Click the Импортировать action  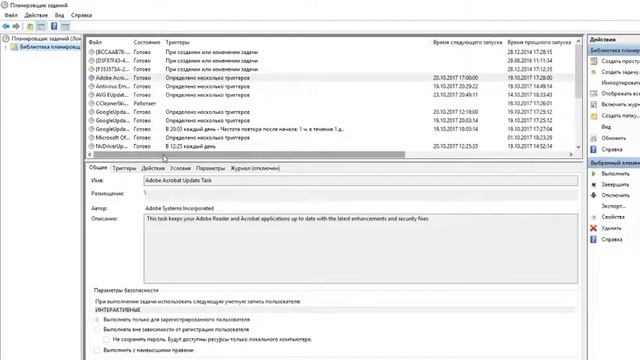coord(620,83)
